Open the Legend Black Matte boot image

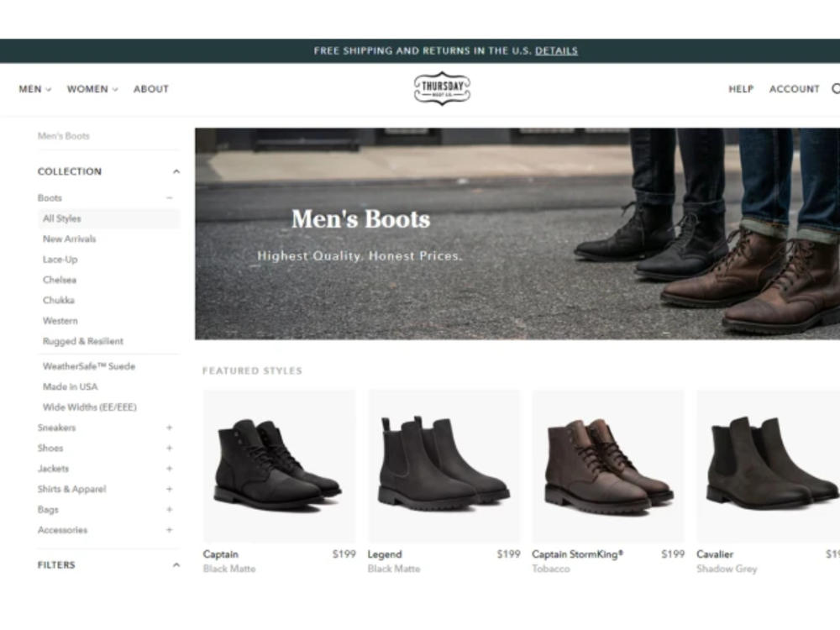point(444,466)
